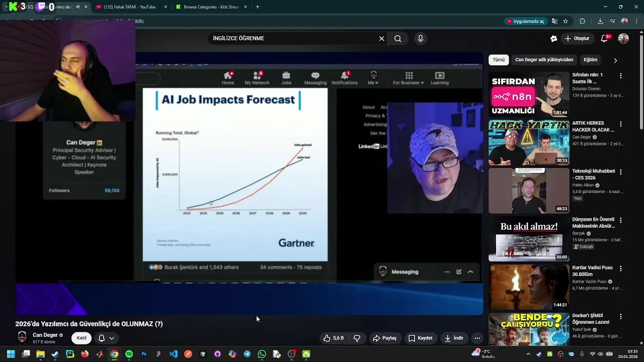Open Steam from taskbar
This screenshot has height=362, width=644.
point(55,354)
